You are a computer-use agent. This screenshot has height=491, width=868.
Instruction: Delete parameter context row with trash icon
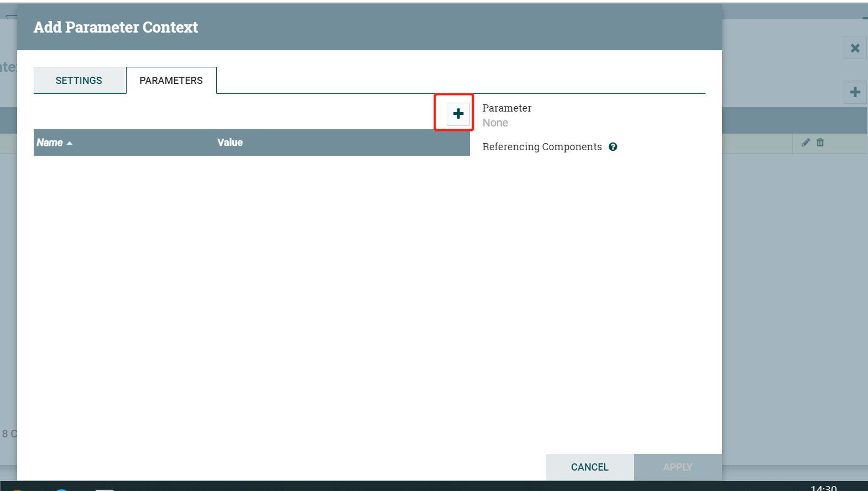[x=820, y=142]
